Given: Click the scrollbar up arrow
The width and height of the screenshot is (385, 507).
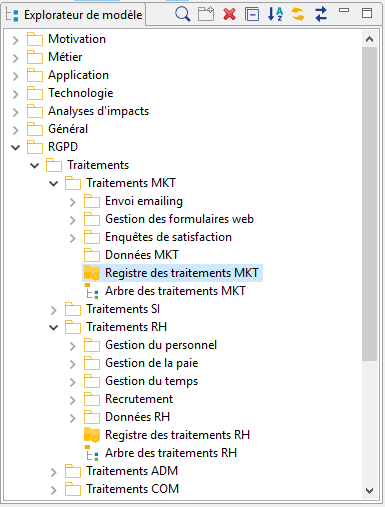Looking at the screenshot, I should [x=369, y=39].
